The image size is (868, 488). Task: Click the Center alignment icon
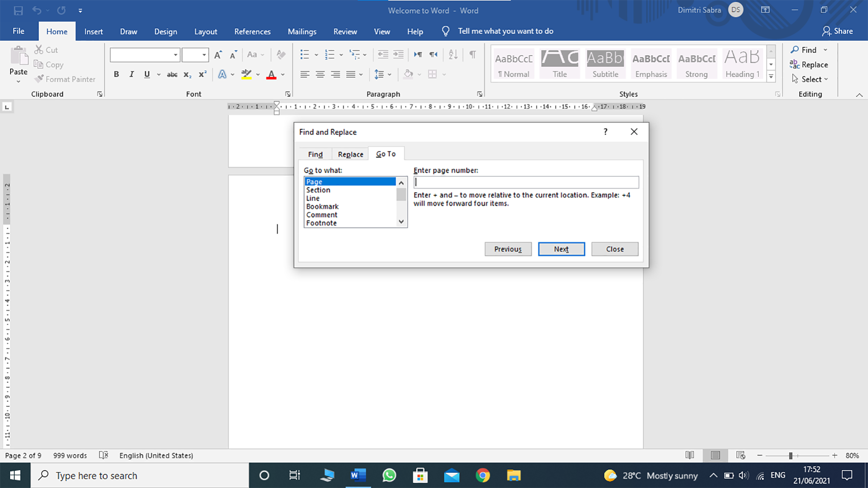(x=320, y=75)
